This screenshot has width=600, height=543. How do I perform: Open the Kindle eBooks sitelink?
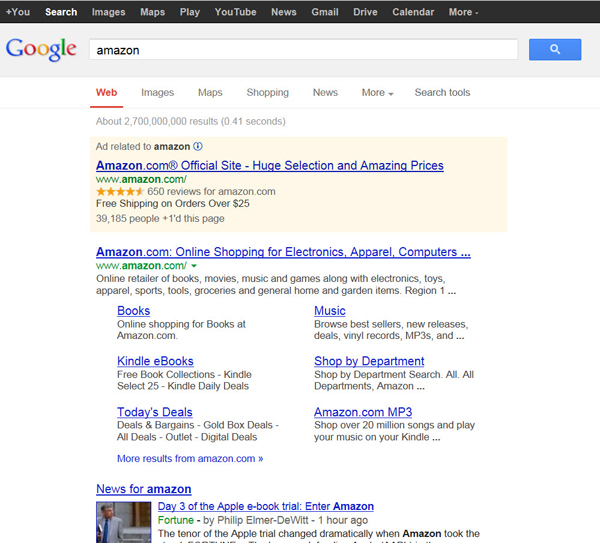click(x=155, y=361)
